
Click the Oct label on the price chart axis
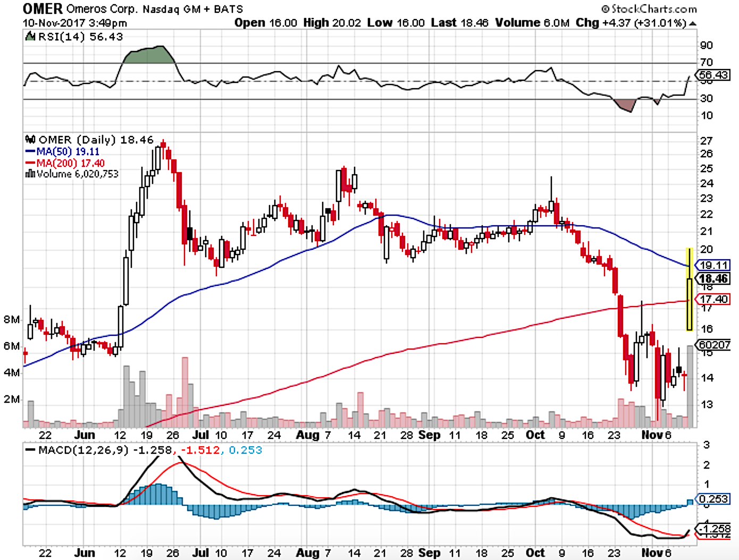point(535,435)
